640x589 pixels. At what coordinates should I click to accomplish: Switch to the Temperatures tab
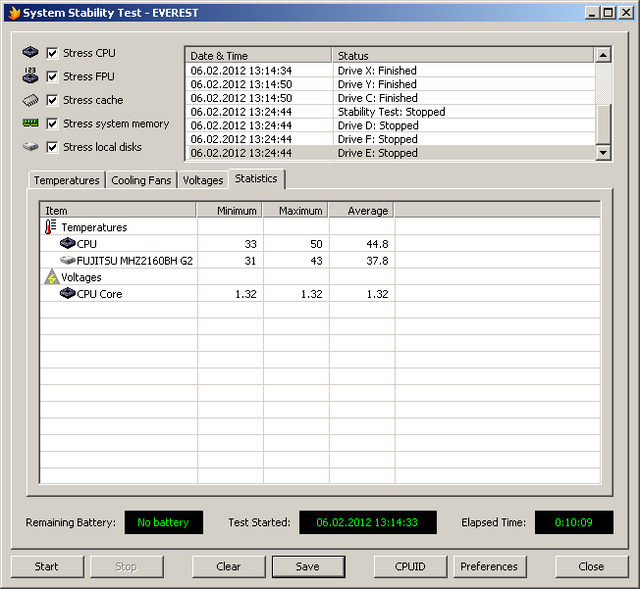66,180
